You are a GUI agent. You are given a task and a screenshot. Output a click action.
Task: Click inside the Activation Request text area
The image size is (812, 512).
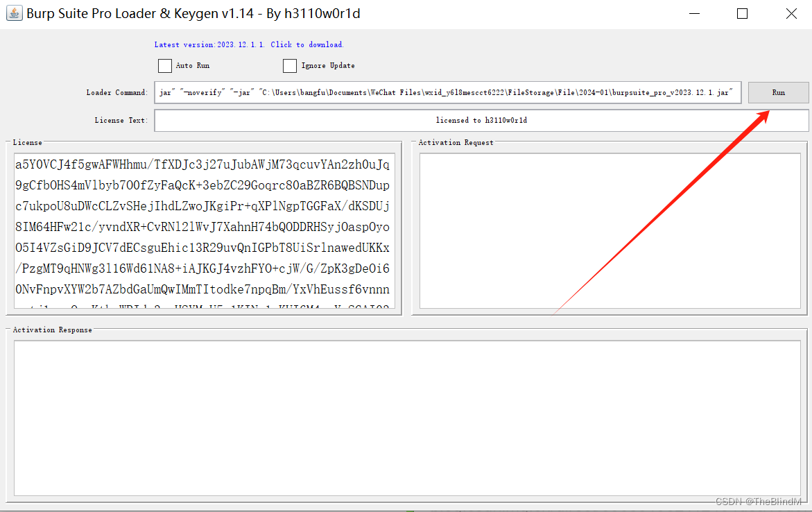coord(610,230)
